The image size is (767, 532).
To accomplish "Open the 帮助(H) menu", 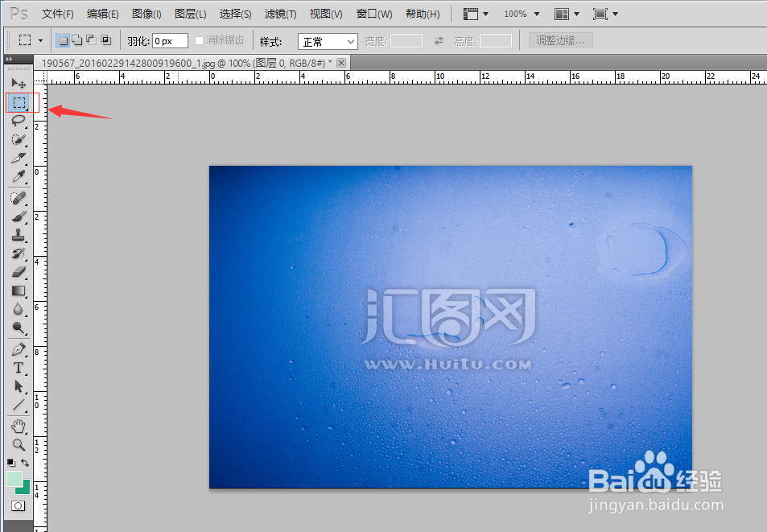I will (423, 14).
